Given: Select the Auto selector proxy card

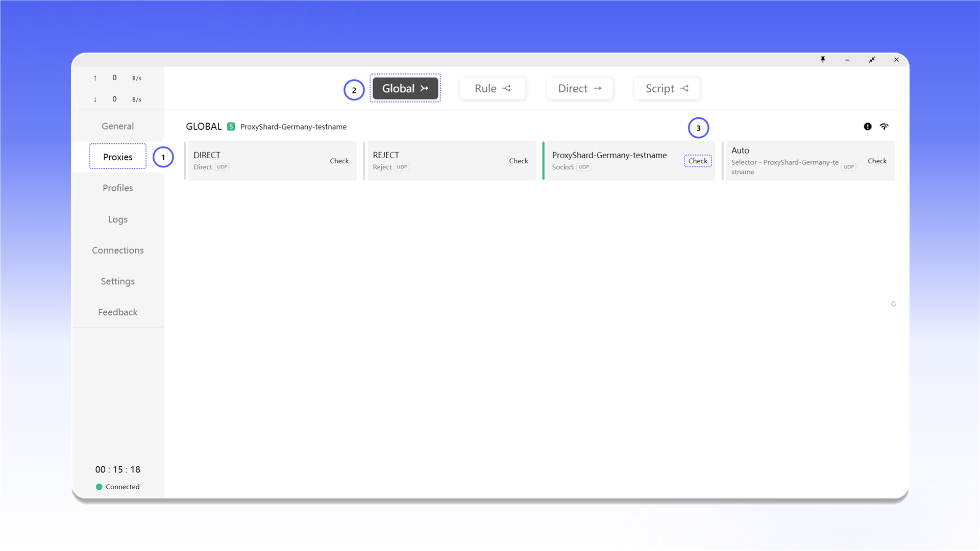Looking at the screenshot, I should 809,161.
